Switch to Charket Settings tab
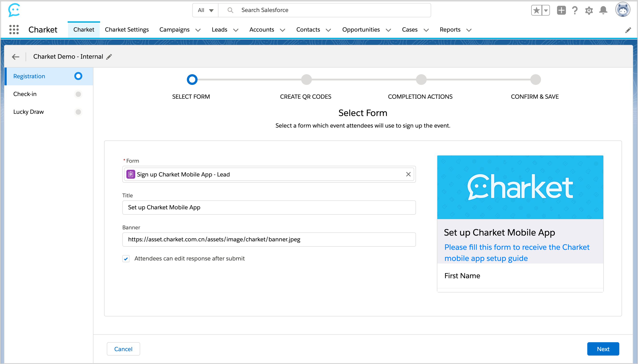 [x=127, y=30]
